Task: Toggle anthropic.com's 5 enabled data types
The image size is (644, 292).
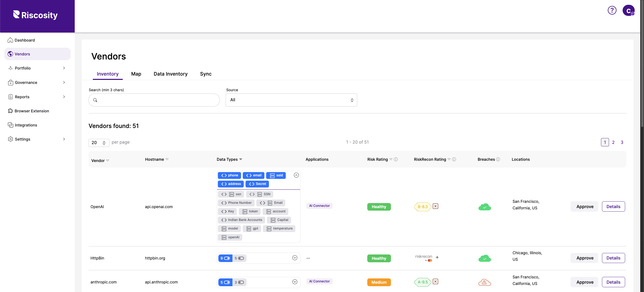Action: tap(225, 282)
